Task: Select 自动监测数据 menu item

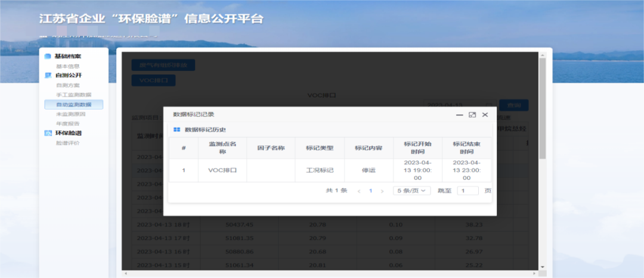Action: coord(73,105)
